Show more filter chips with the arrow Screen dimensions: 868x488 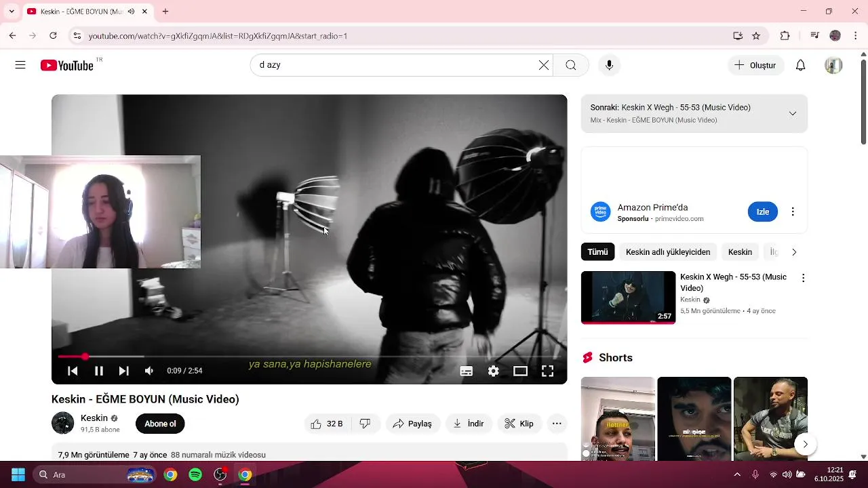(794, 251)
